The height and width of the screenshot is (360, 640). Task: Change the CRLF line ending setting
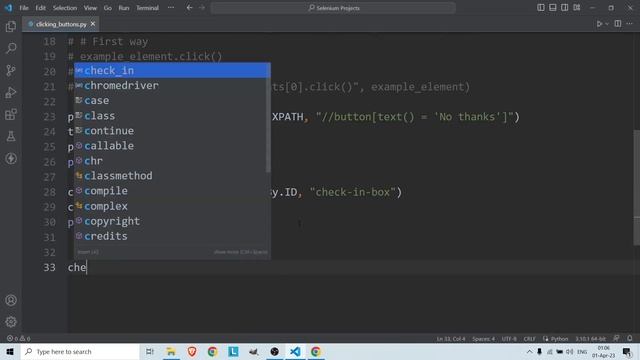point(529,339)
